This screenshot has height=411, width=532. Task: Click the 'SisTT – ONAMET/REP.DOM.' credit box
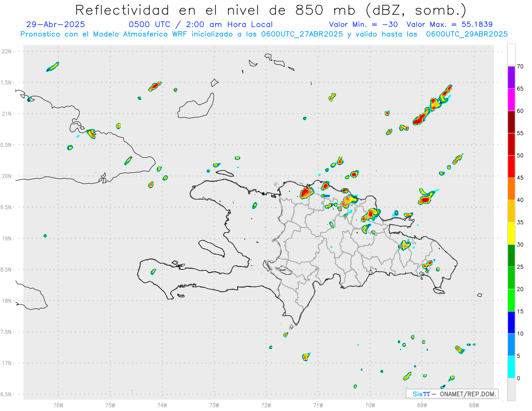click(452, 394)
